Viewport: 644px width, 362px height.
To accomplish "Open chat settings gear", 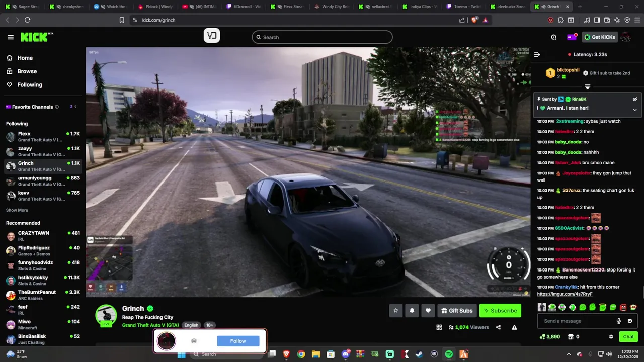I will (611, 337).
